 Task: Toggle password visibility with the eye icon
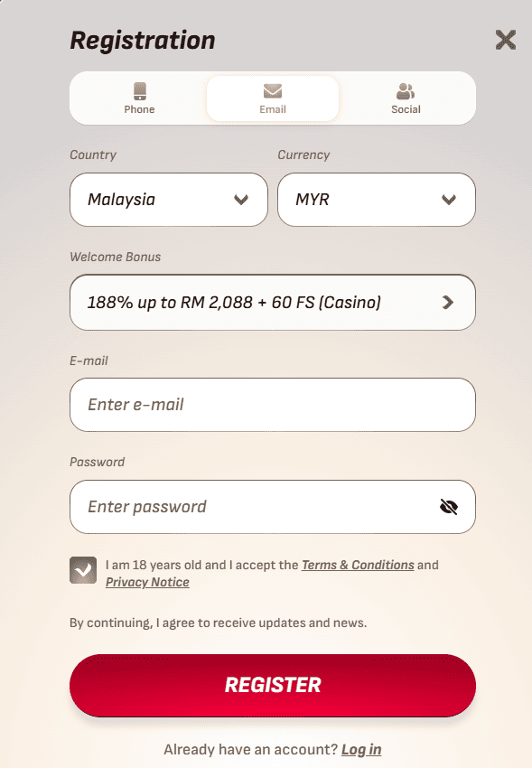coord(448,507)
